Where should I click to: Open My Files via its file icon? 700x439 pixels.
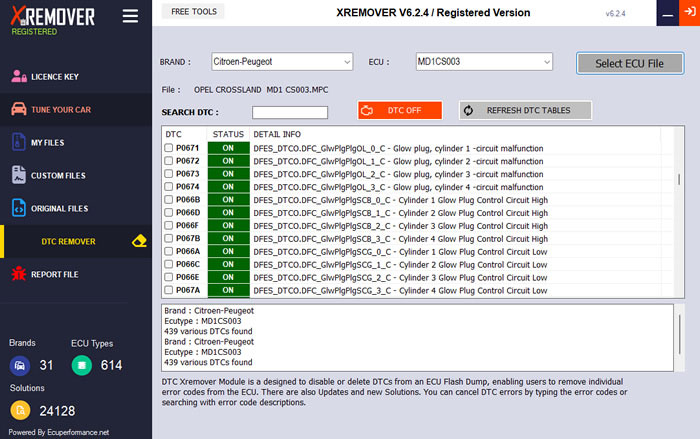click(18, 142)
